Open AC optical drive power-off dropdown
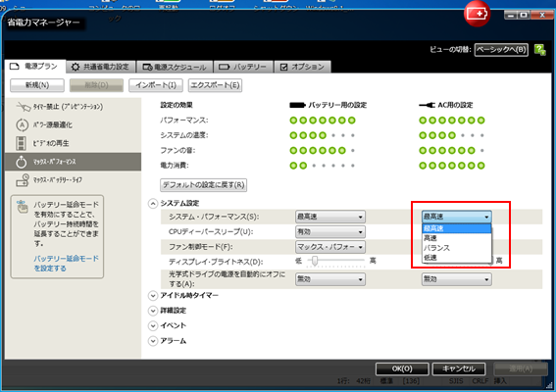 click(457, 279)
